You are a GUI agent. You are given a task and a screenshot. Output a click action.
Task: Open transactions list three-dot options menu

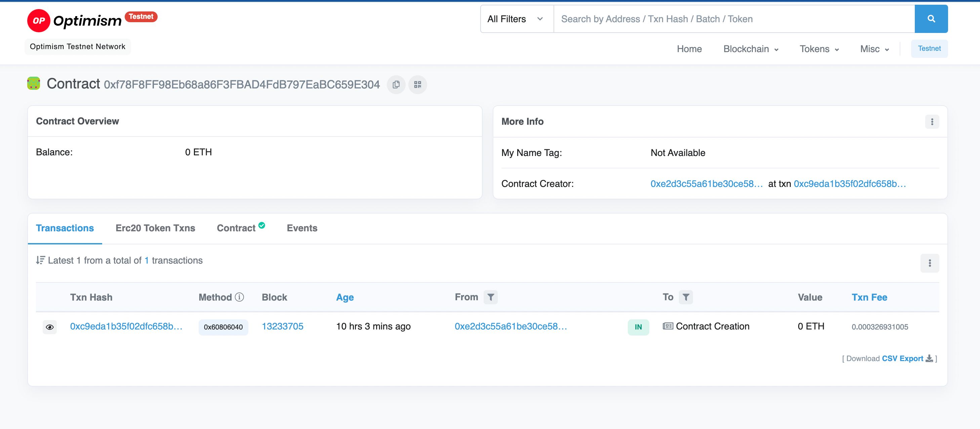929,263
